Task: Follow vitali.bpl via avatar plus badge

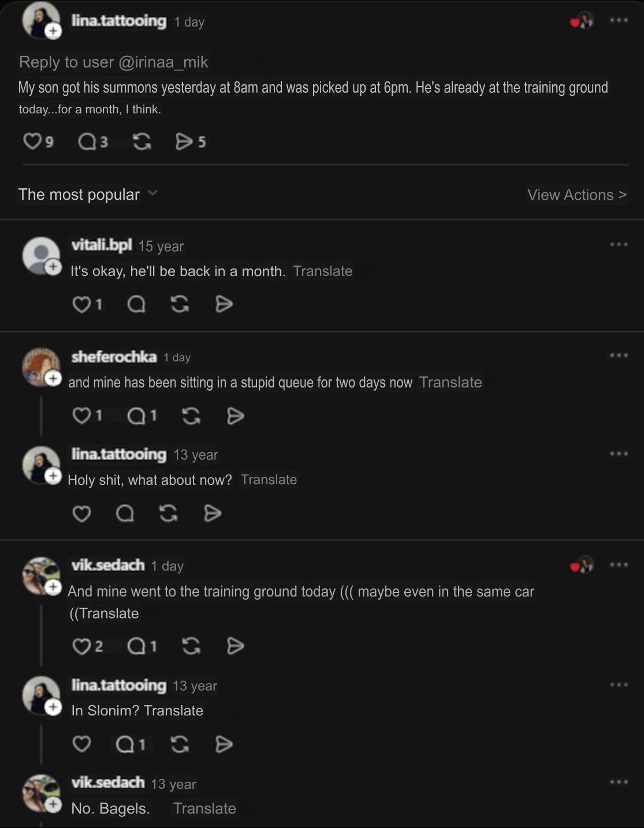Action: coord(53,267)
